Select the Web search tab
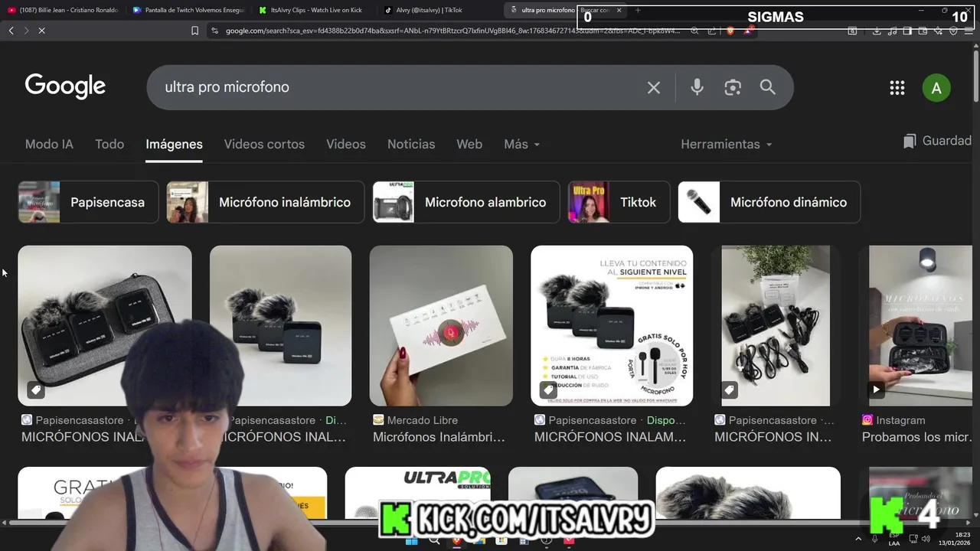Viewport: 980px width, 551px height. pos(469,144)
